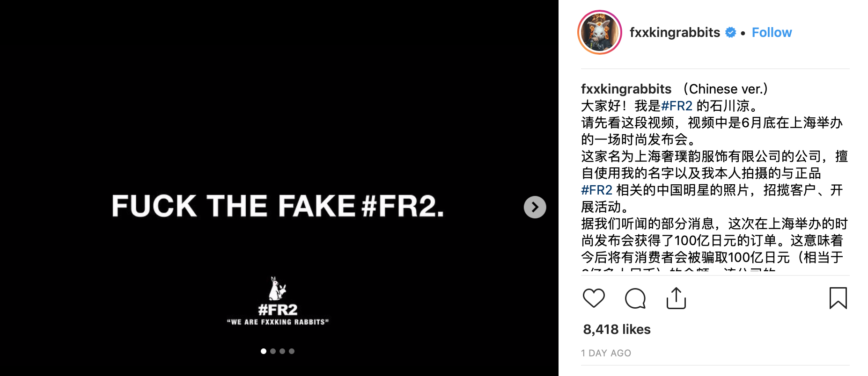This screenshot has width=868, height=376.
Task: Like the post with the heart icon
Action: tap(594, 298)
